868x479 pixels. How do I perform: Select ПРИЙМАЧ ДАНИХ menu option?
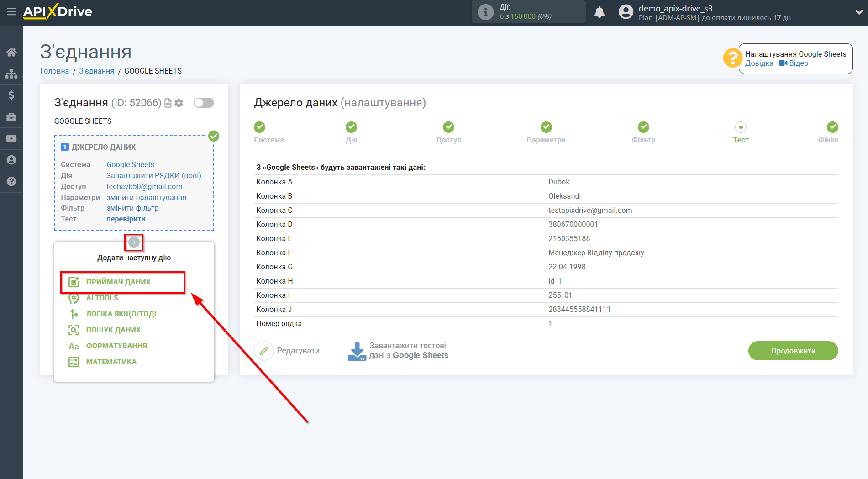118,282
